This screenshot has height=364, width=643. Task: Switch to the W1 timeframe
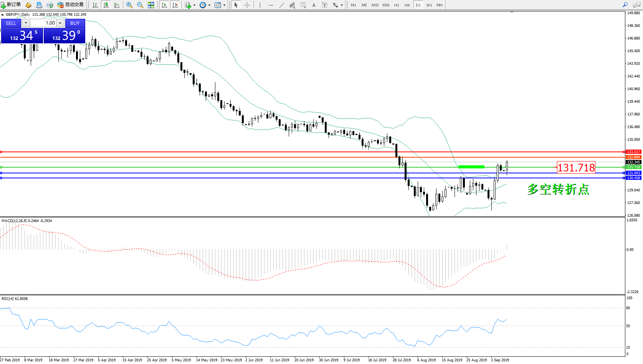[429, 5]
